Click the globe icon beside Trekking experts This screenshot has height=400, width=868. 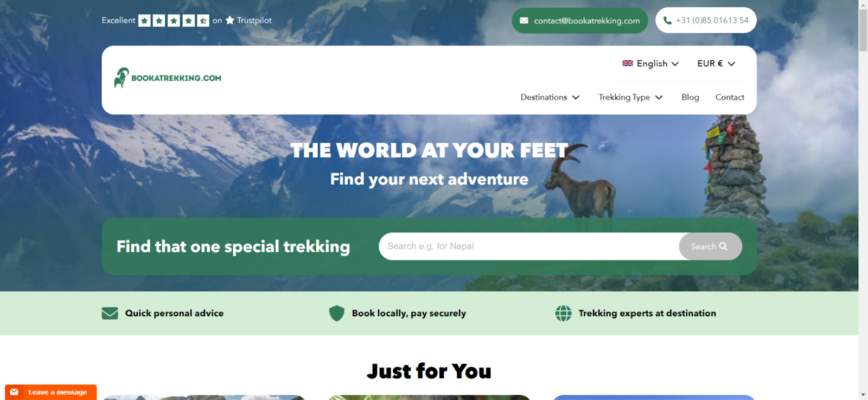[x=563, y=313]
